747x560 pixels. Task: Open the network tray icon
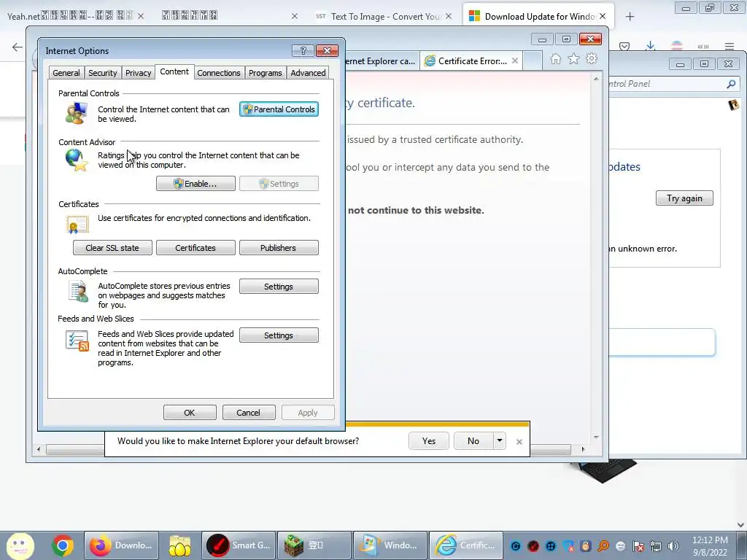(x=656, y=546)
